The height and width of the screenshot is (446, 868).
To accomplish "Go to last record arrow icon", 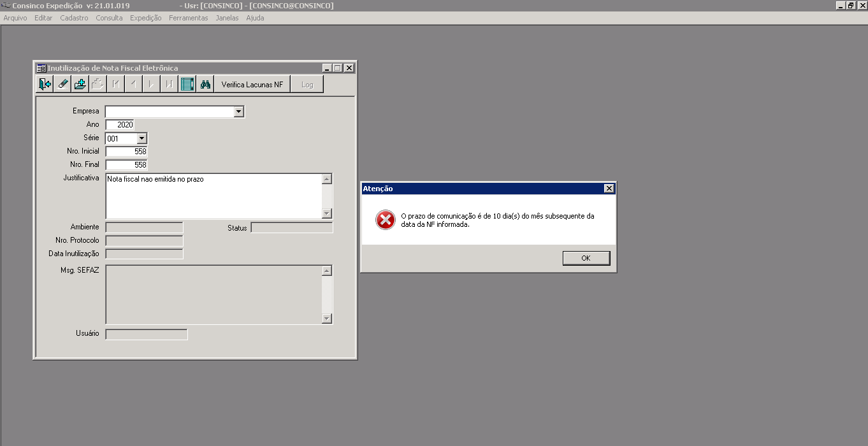I will pyautogui.click(x=170, y=84).
